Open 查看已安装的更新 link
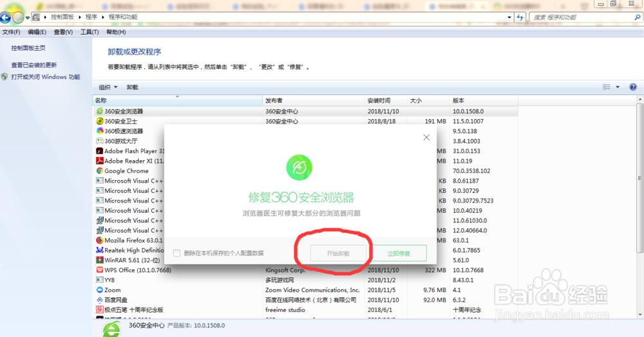The image size is (644, 337). point(34,65)
